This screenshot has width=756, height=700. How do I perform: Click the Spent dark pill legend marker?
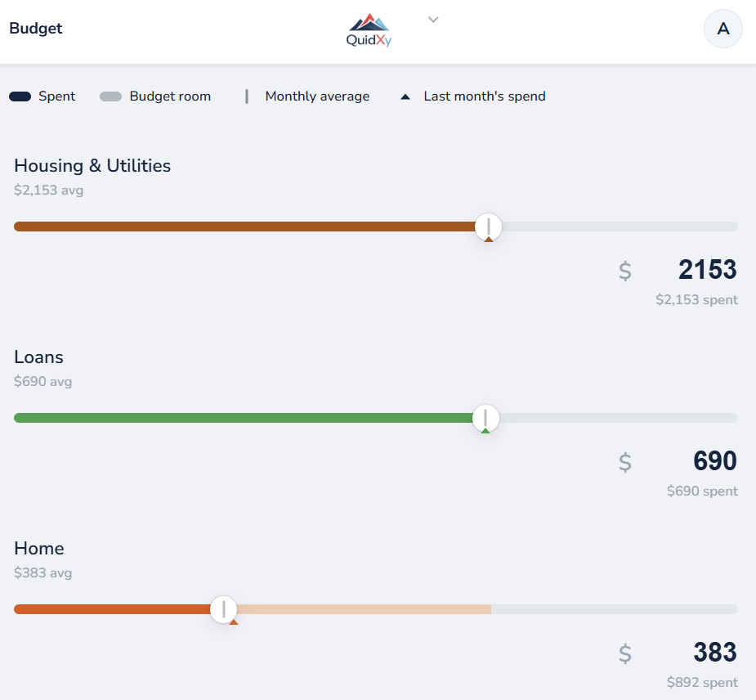click(20, 96)
